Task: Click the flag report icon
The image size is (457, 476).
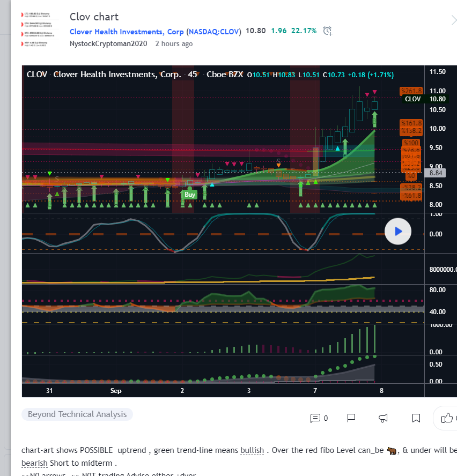Action: 351,418
